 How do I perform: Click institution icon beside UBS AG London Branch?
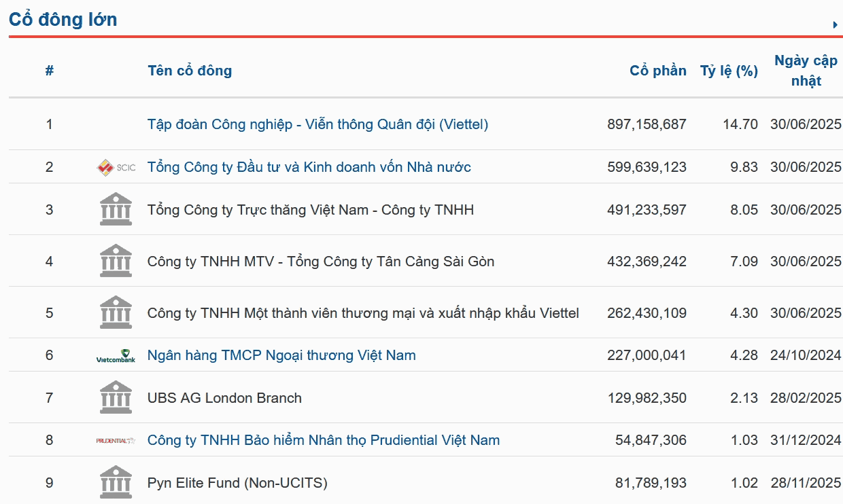(x=116, y=397)
